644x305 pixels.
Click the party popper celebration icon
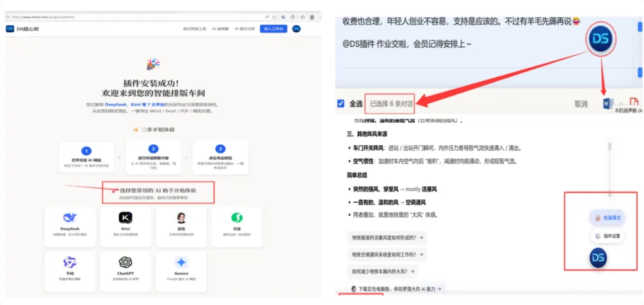153,64
